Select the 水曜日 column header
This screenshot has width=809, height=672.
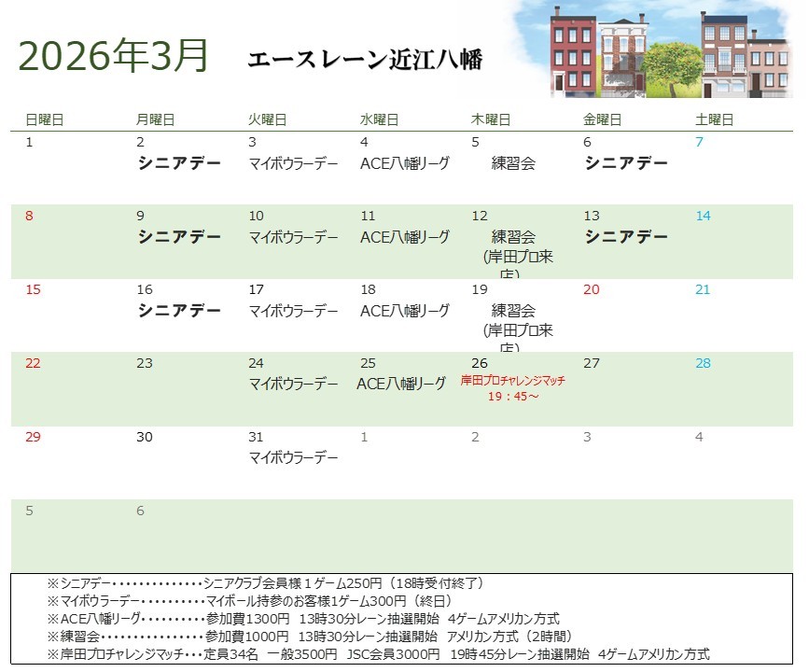(x=379, y=119)
